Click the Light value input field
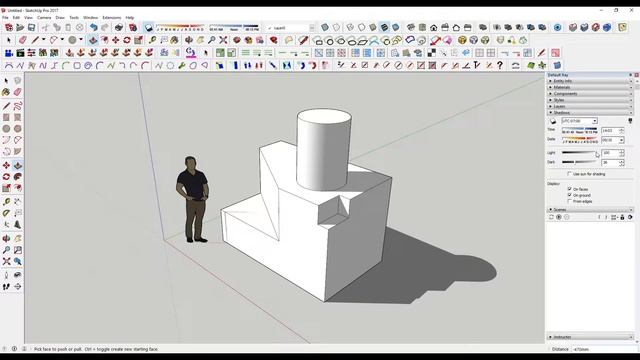 (610, 153)
